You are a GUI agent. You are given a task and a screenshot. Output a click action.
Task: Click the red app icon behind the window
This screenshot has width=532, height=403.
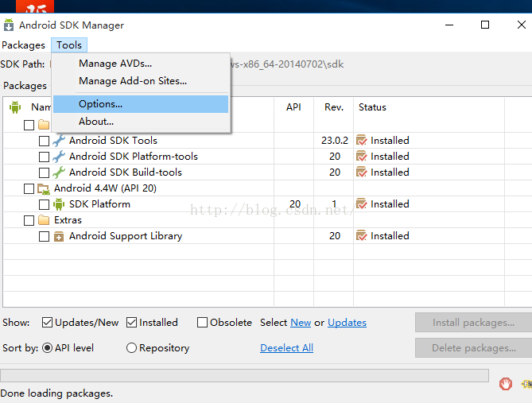[35, 6]
